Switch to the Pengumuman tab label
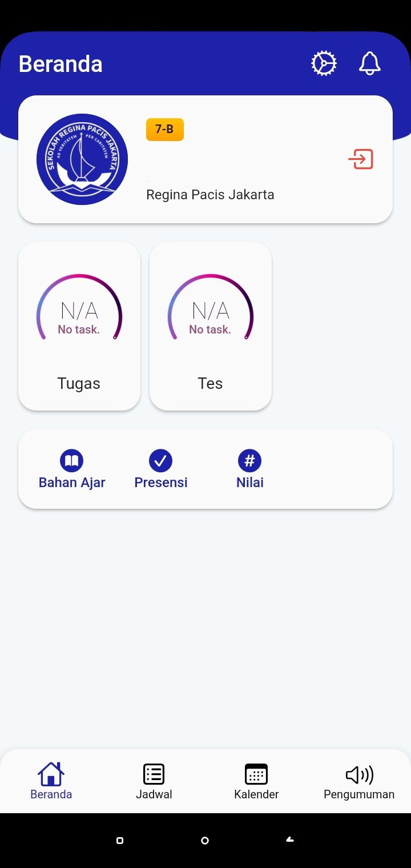The image size is (411, 868). [x=359, y=794]
